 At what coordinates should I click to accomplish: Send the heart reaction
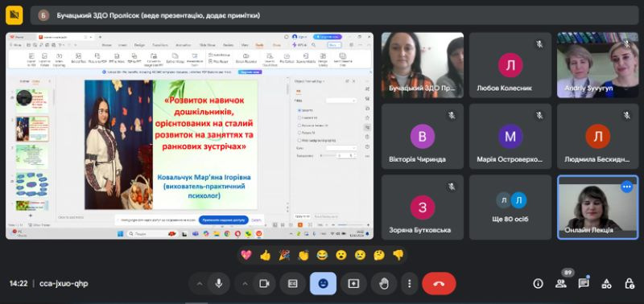246,255
